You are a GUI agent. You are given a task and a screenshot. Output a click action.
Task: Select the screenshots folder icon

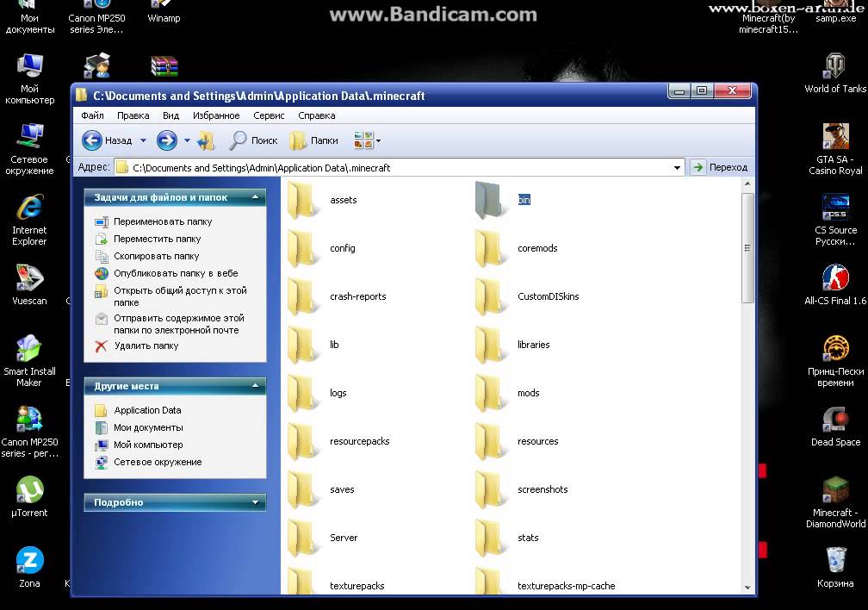pyautogui.click(x=489, y=489)
